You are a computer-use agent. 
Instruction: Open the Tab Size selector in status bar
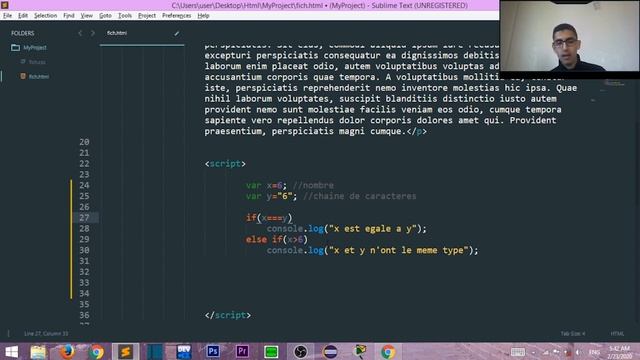pos(573,333)
